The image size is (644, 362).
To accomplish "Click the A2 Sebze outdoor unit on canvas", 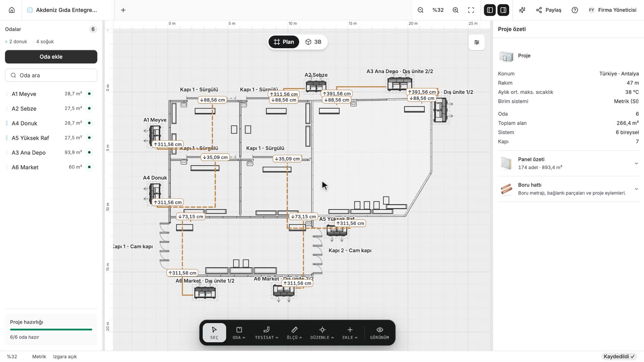I will (316, 86).
